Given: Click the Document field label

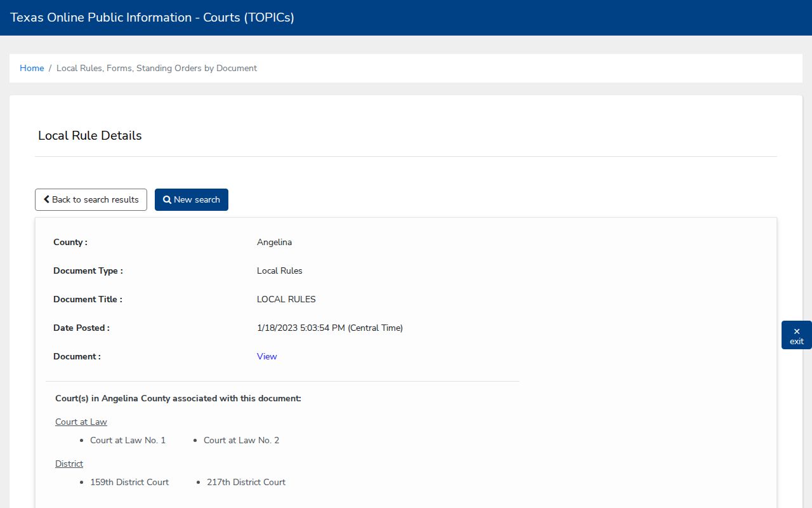Looking at the screenshot, I should 77,356.
